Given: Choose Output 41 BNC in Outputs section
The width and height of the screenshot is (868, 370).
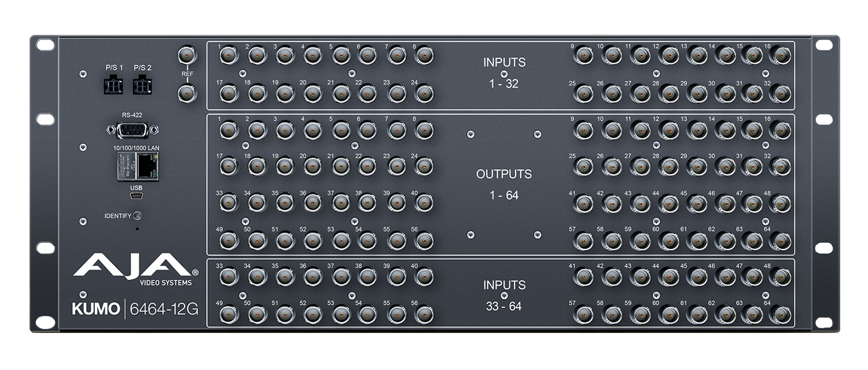Looking at the screenshot, I should [x=584, y=203].
